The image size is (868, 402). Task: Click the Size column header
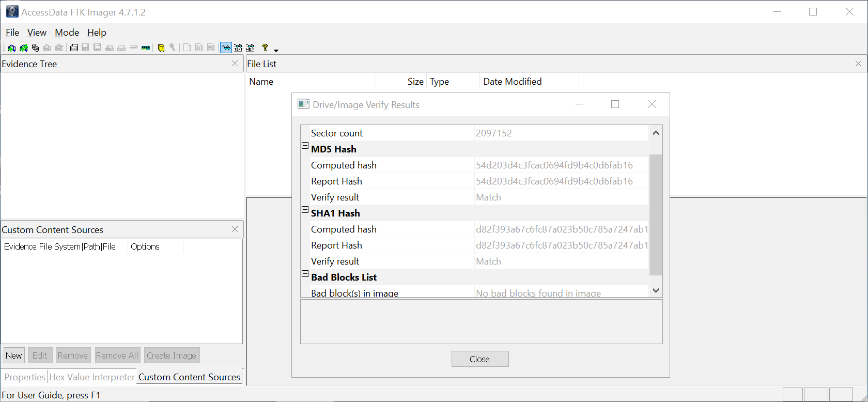point(401,82)
